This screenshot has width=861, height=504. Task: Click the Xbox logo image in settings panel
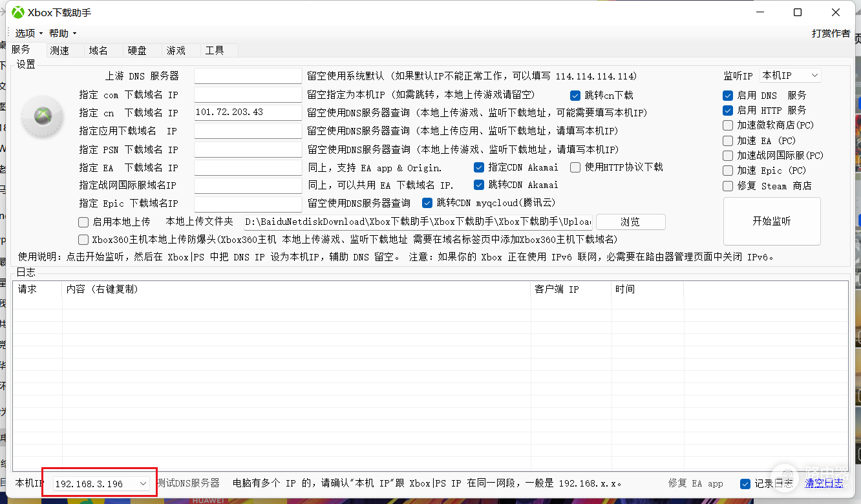pyautogui.click(x=43, y=116)
